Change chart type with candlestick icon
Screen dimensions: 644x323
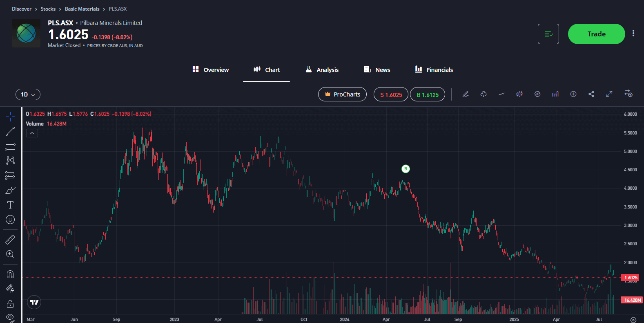(519, 94)
